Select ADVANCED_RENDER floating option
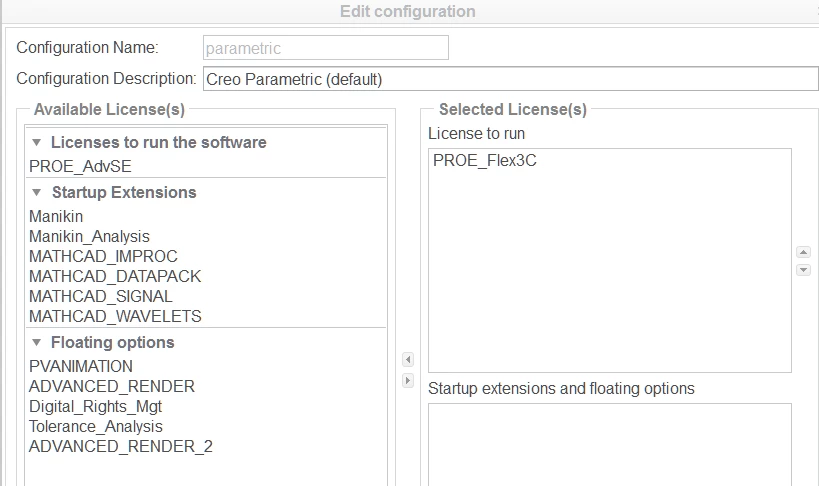 [112, 386]
